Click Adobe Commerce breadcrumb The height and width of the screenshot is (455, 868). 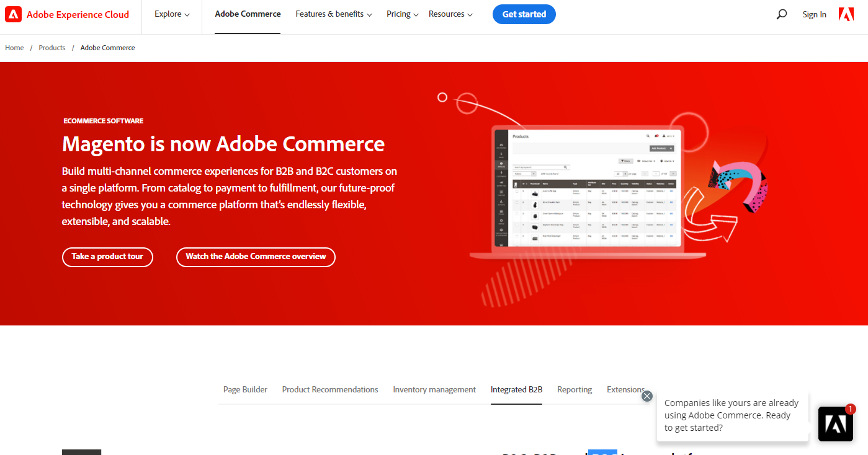click(x=108, y=48)
